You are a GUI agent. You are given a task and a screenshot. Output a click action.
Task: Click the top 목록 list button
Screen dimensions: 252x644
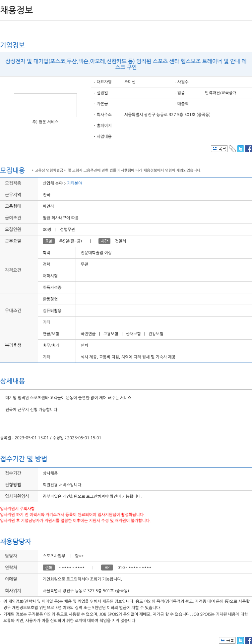(219, 149)
